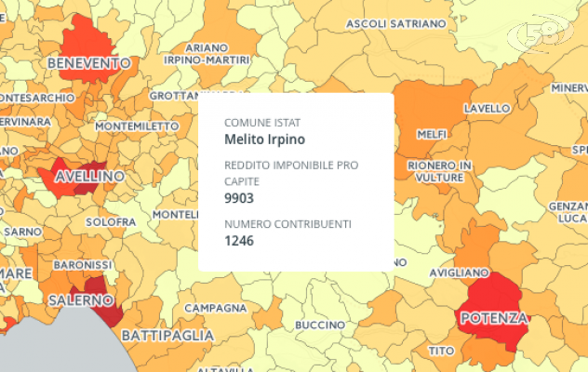Viewport: 588px width, 372px height.
Task: Click the COMUNE ISTAT heading in popup
Action: point(262,123)
